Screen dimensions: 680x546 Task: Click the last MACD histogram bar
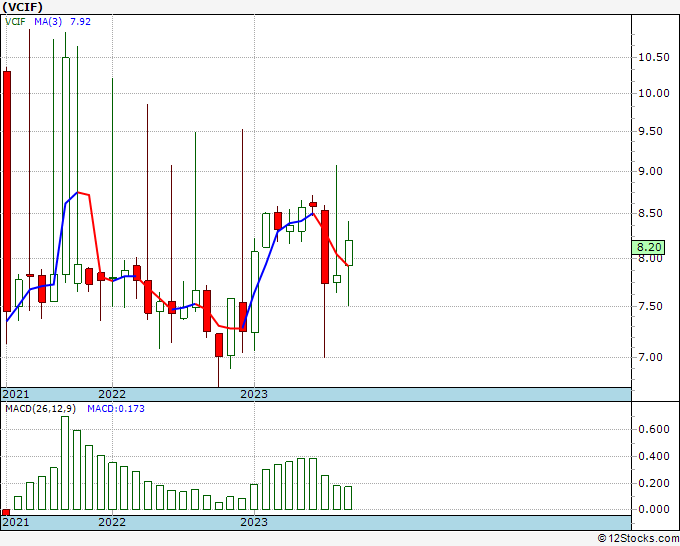tap(348, 498)
